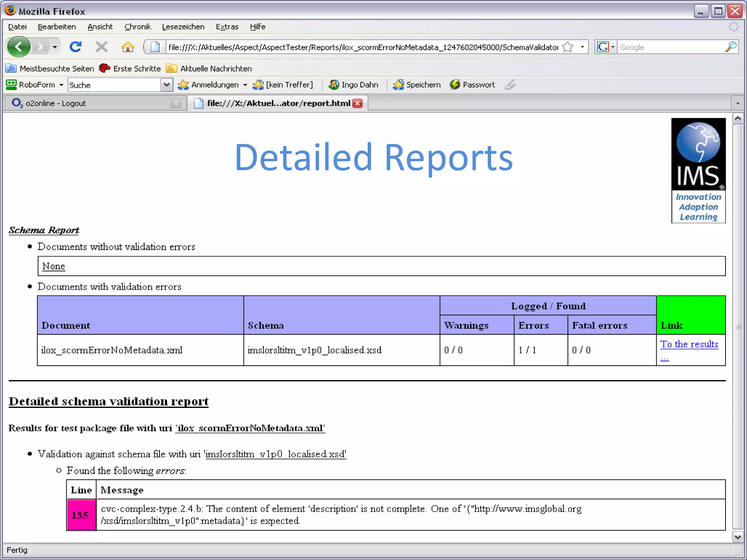747x560 pixels.
Task: Open the back/forward history dropdown arrow
Action: pyautogui.click(x=55, y=47)
